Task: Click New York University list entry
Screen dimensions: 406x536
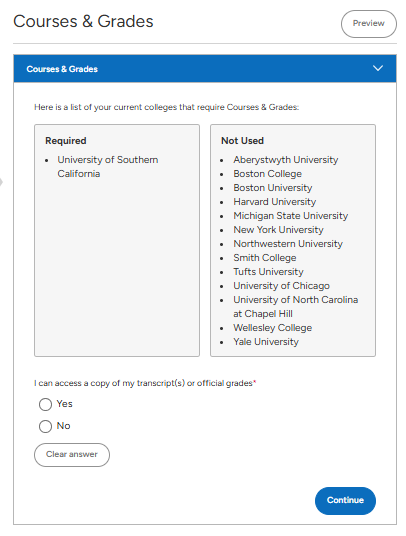Action: pyautogui.click(x=279, y=230)
